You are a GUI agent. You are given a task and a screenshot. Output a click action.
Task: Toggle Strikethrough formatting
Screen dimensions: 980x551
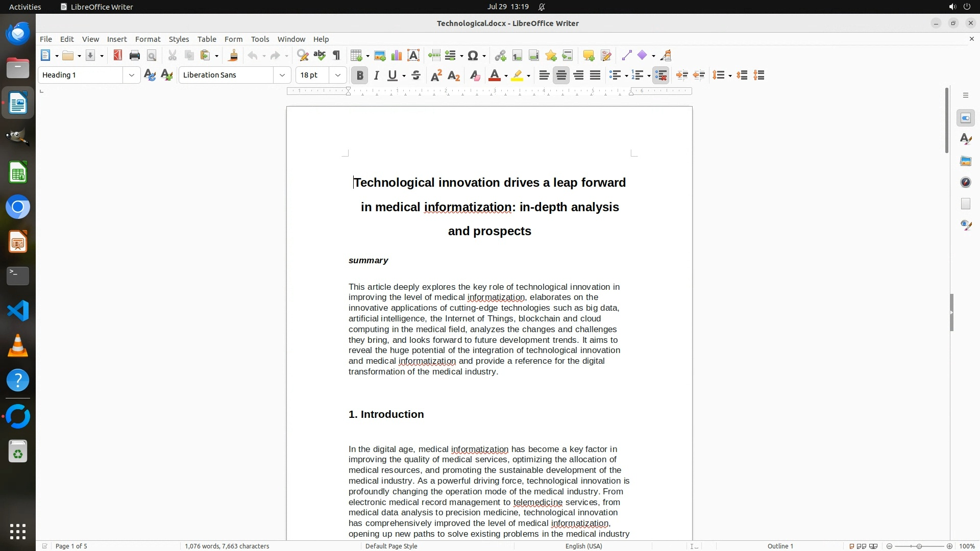coord(416,76)
